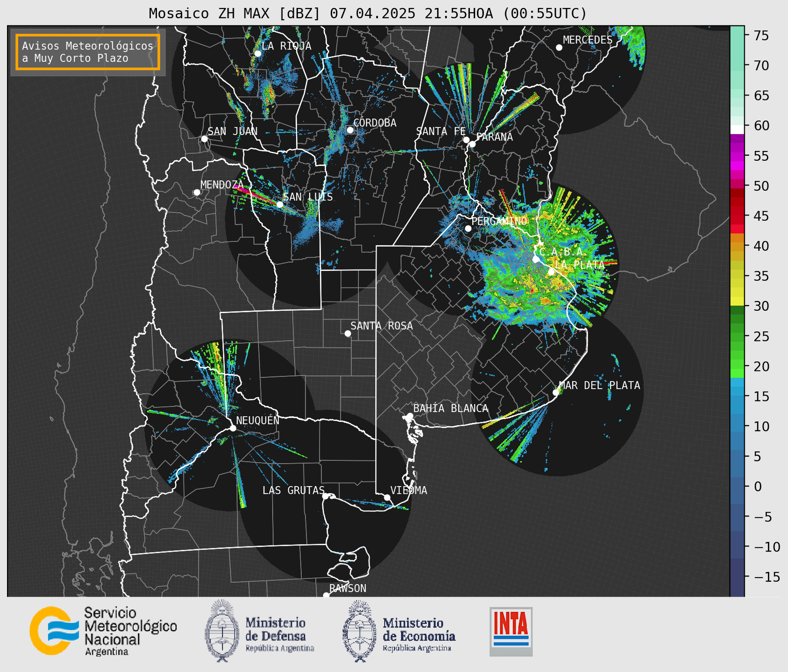This screenshot has height=672, width=788.
Task: Click the Santa Rosa city marker dot
Action: 348,334
